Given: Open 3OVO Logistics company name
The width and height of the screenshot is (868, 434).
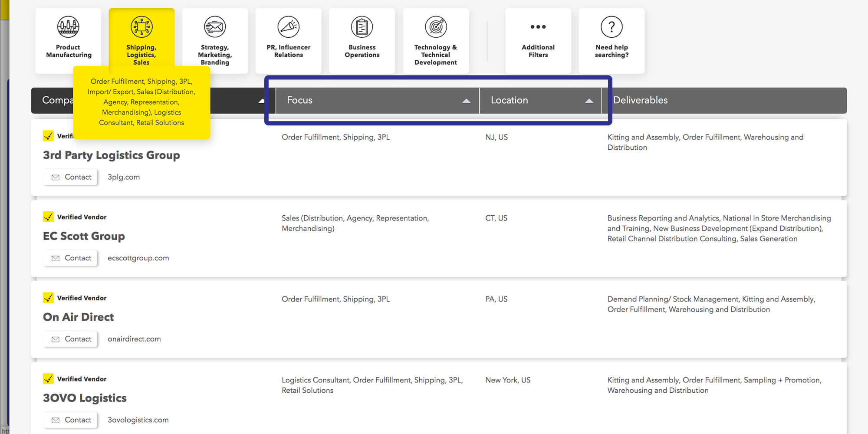Looking at the screenshot, I should point(85,398).
